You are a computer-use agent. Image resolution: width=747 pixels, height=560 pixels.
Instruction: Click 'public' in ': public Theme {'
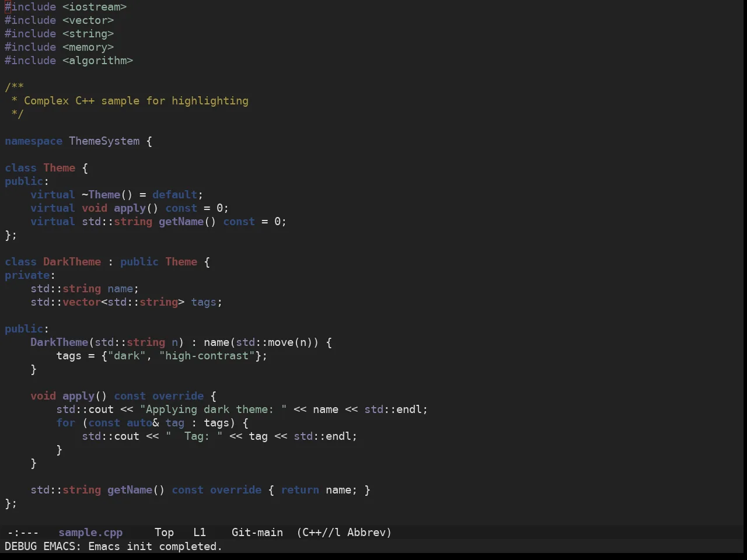coord(139,262)
